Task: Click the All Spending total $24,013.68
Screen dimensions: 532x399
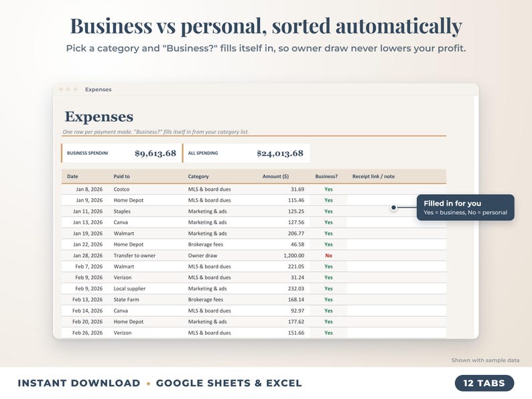Action: click(280, 153)
